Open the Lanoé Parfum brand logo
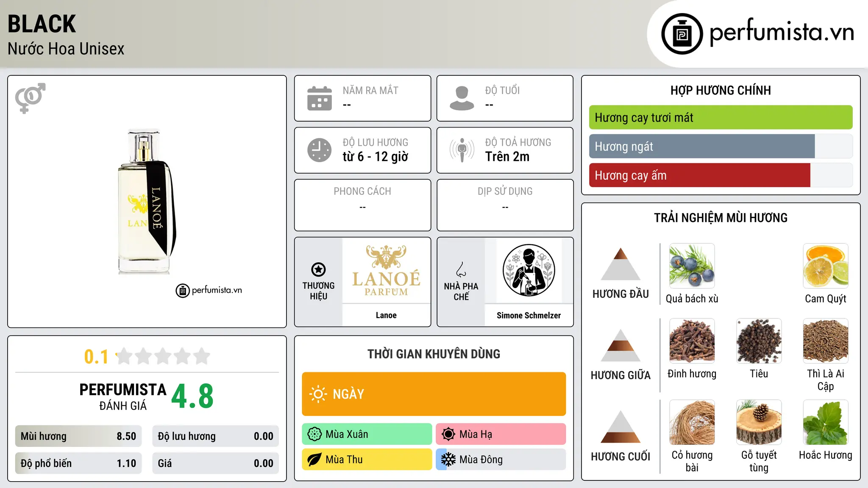868x488 pixels. (386, 270)
